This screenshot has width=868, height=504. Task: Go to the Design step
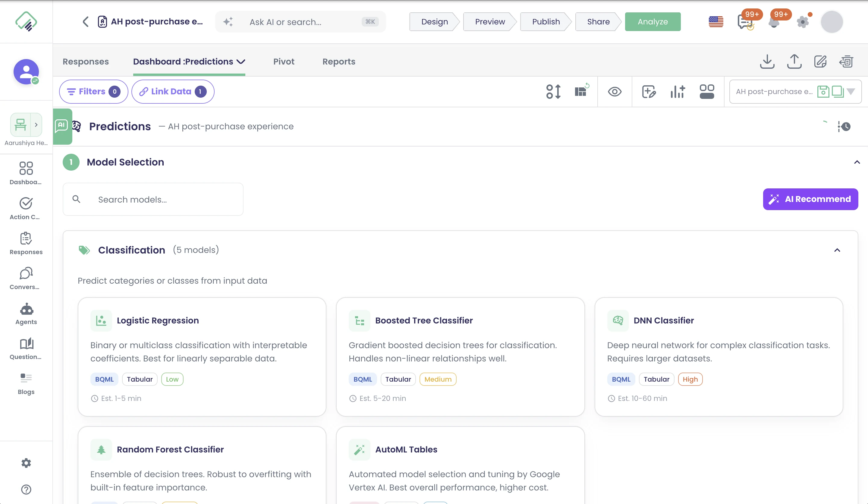coord(435,22)
